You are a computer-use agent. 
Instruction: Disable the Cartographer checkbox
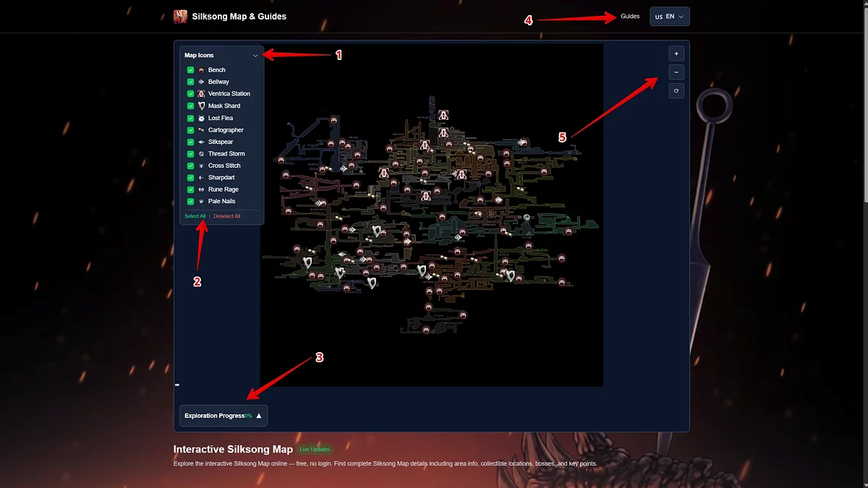point(191,130)
